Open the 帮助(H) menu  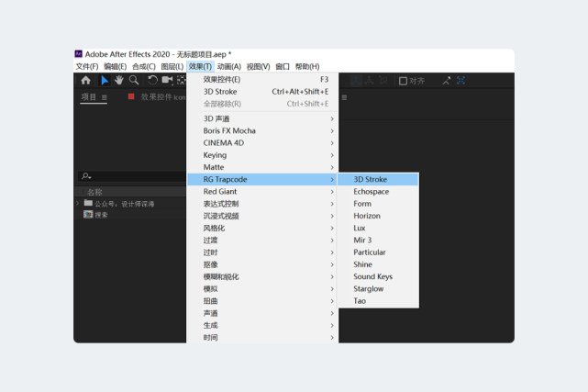(x=307, y=66)
